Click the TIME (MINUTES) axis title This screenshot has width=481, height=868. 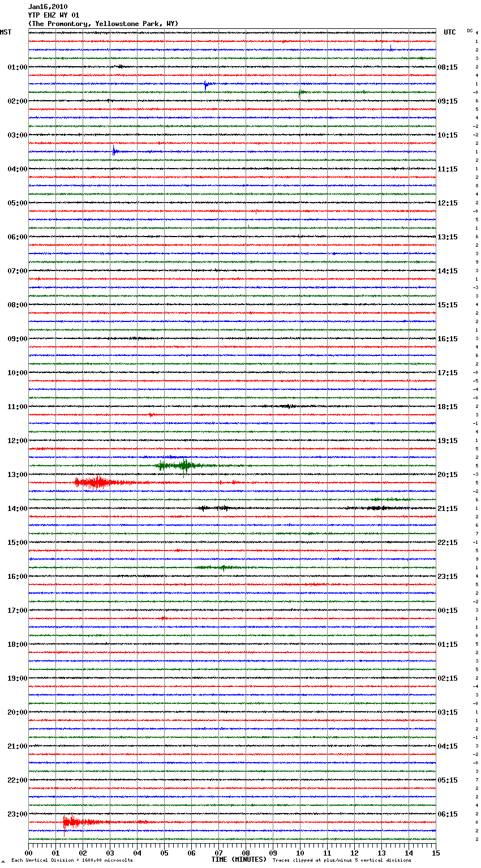point(239,860)
